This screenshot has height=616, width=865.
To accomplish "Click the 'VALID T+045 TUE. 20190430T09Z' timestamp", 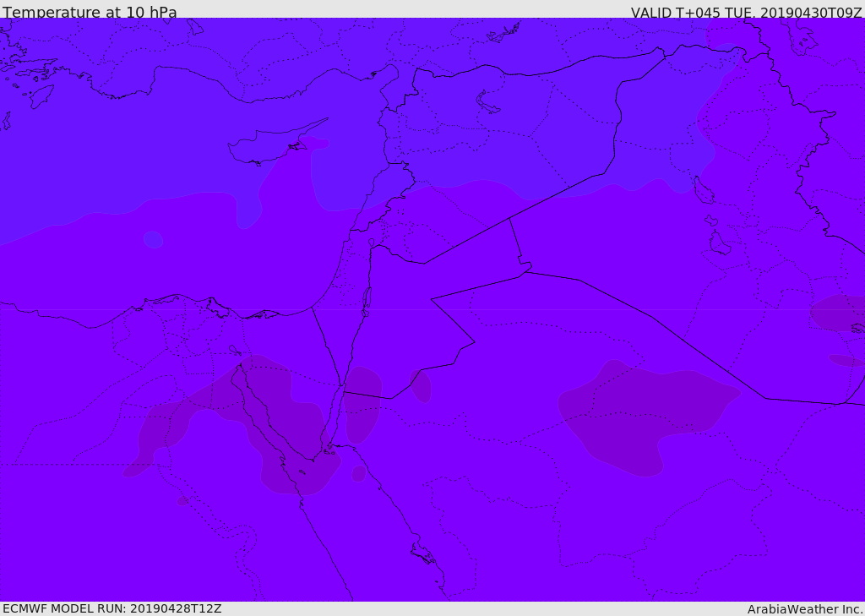I will pyautogui.click(x=747, y=12).
